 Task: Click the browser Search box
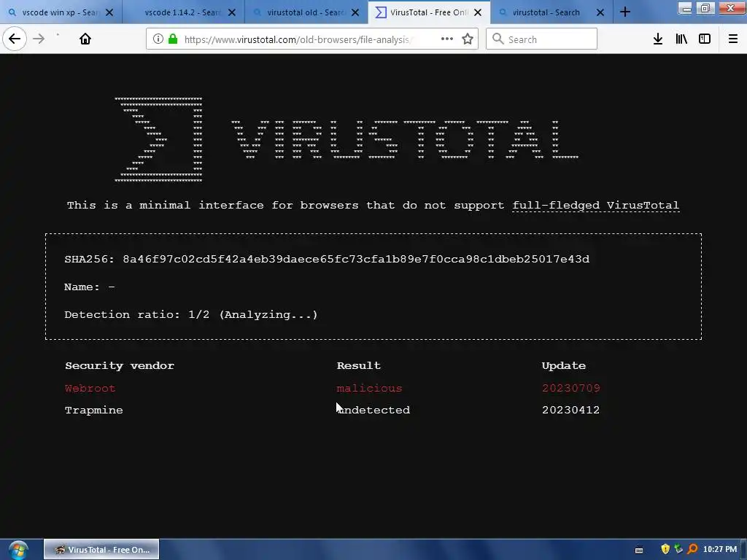[x=542, y=39]
